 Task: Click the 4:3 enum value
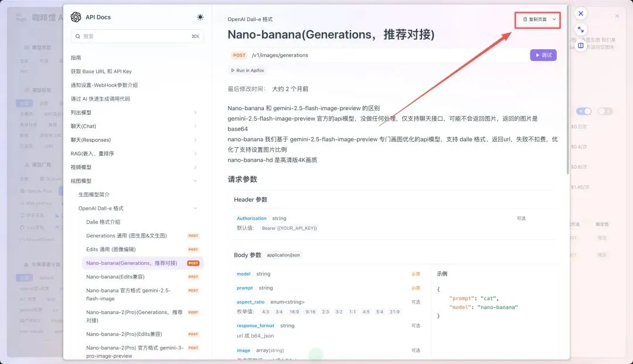(266, 312)
